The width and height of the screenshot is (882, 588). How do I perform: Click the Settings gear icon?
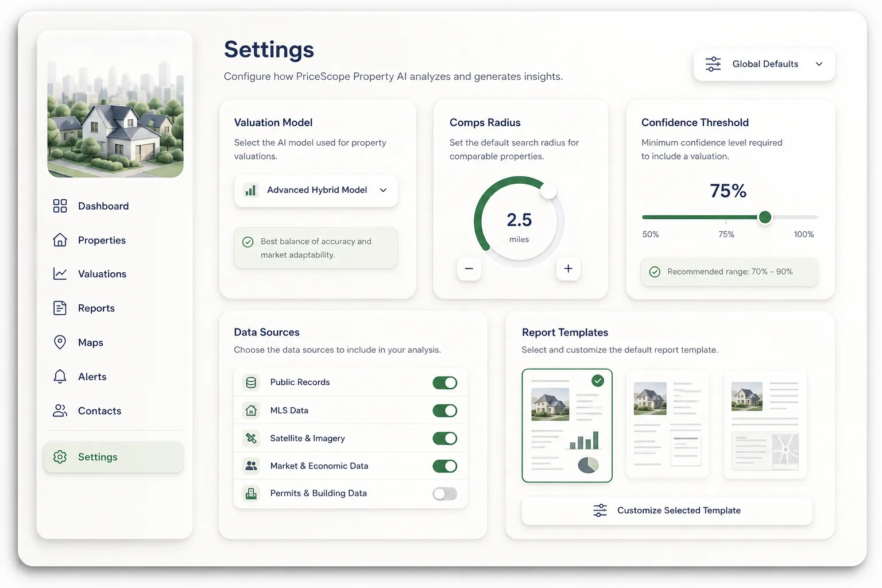[x=60, y=457]
